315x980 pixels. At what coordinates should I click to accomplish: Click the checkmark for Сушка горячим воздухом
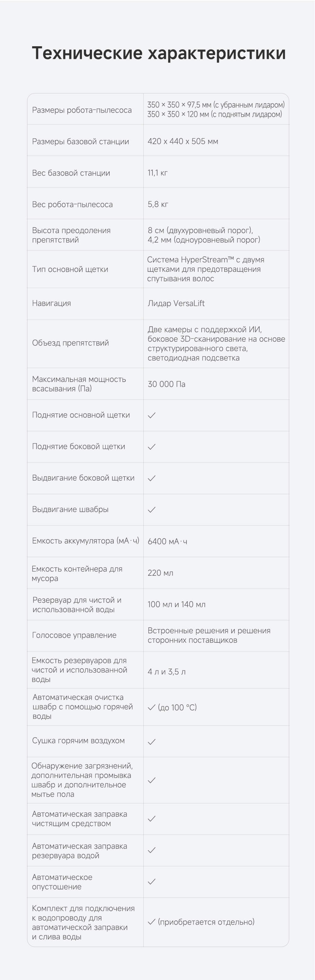[x=152, y=742]
